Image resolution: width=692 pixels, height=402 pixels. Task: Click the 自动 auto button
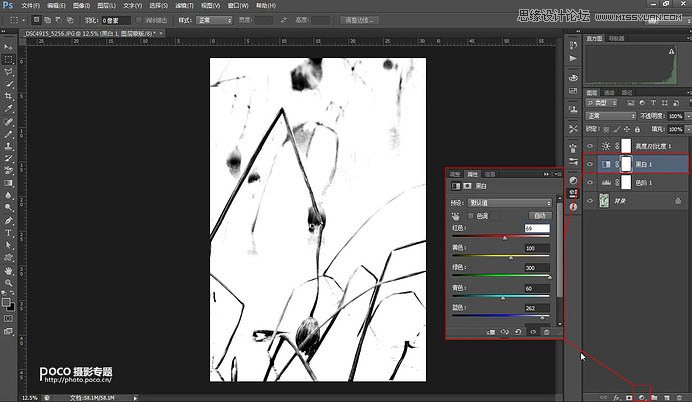point(540,215)
